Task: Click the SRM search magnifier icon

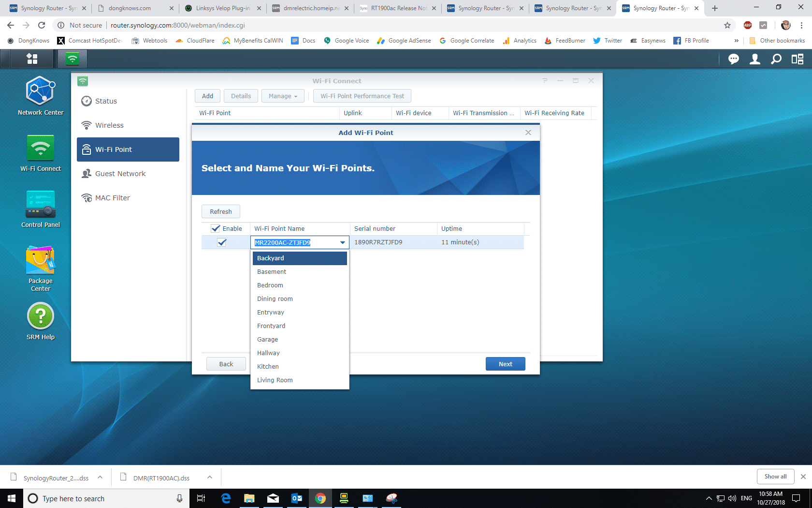Action: (776, 59)
